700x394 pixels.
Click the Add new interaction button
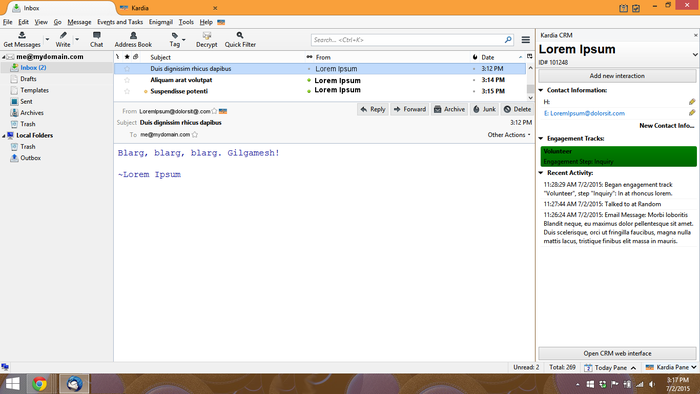coord(617,76)
